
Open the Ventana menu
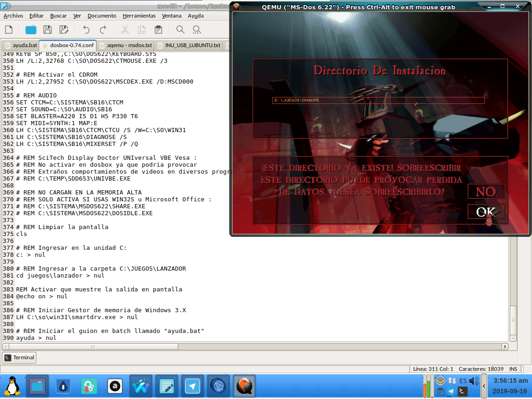tap(172, 16)
